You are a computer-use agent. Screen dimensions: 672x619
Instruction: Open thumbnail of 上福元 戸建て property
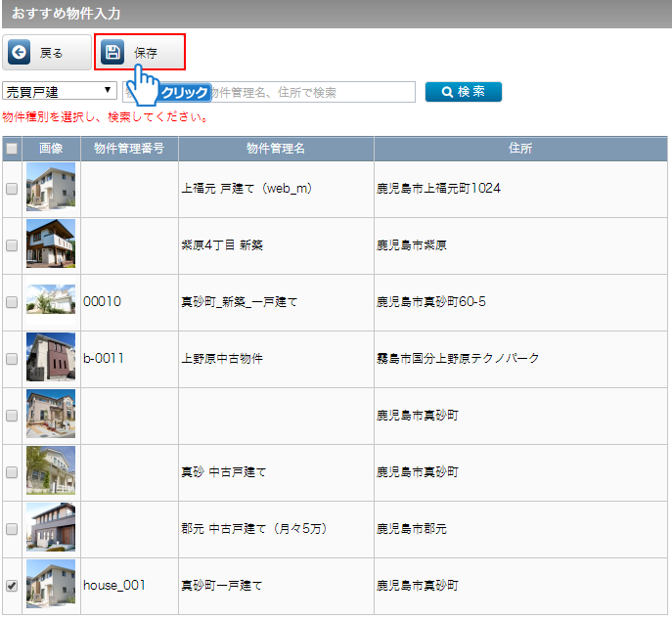tap(50, 189)
